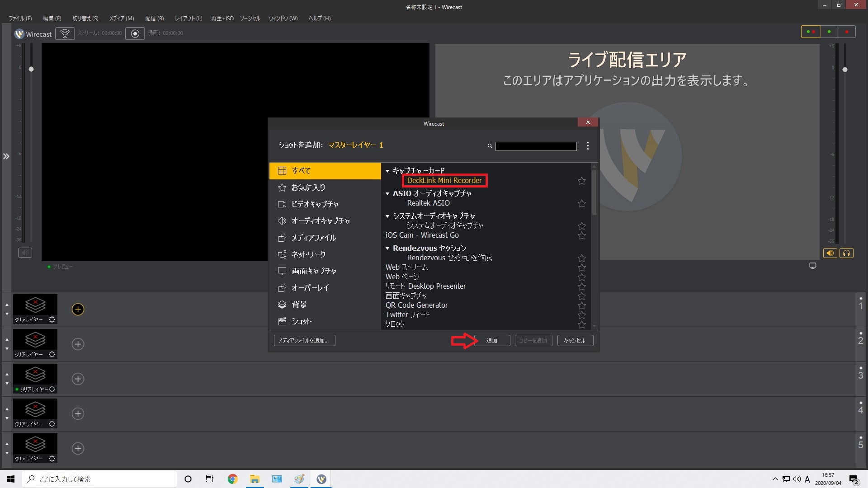This screenshot has height=488, width=868.
Task: Add shot to layer 5 plus icon
Action: 78,448
